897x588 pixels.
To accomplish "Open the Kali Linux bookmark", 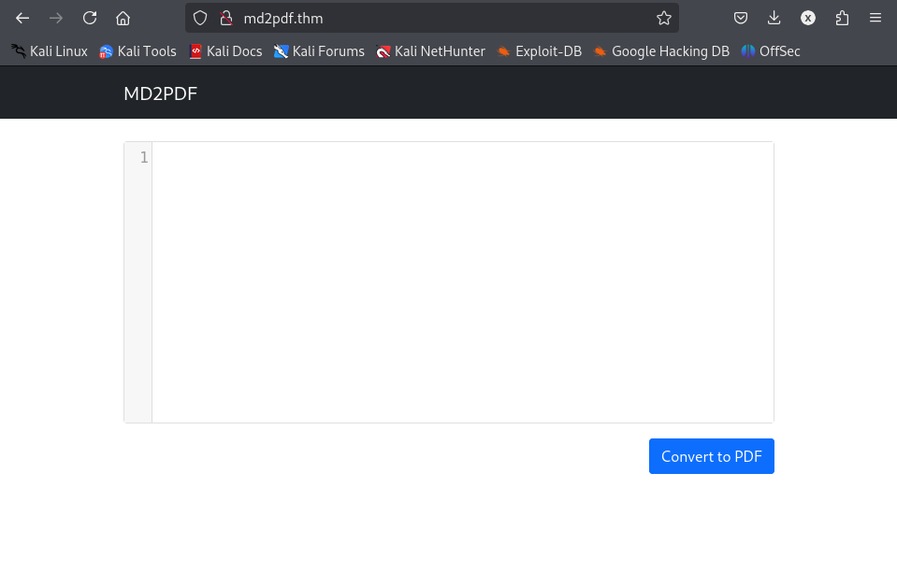I will [50, 51].
